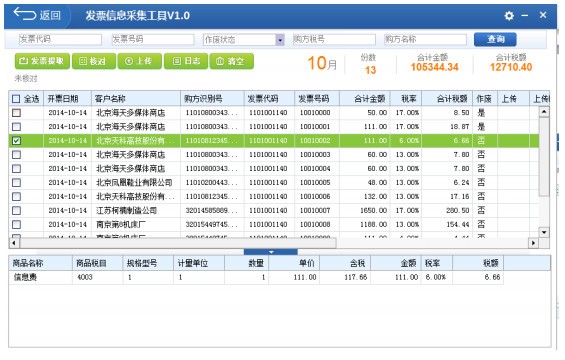Screen dimensions: 565x360
Task: Uncheck the highlighted invoice 10010002 row checkbox
Action: (16, 141)
